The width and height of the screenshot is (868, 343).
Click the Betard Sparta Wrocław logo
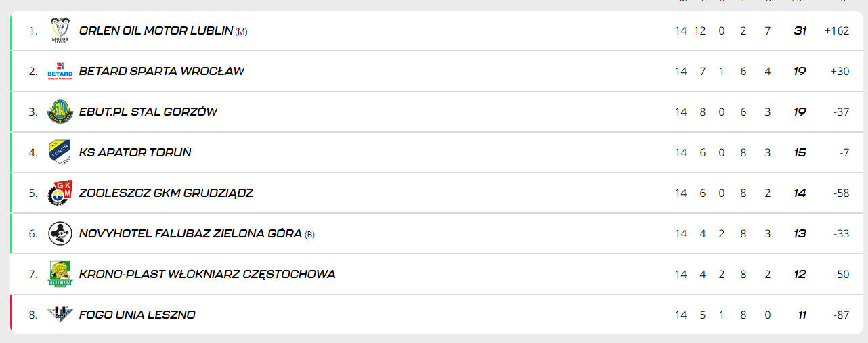click(60, 71)
